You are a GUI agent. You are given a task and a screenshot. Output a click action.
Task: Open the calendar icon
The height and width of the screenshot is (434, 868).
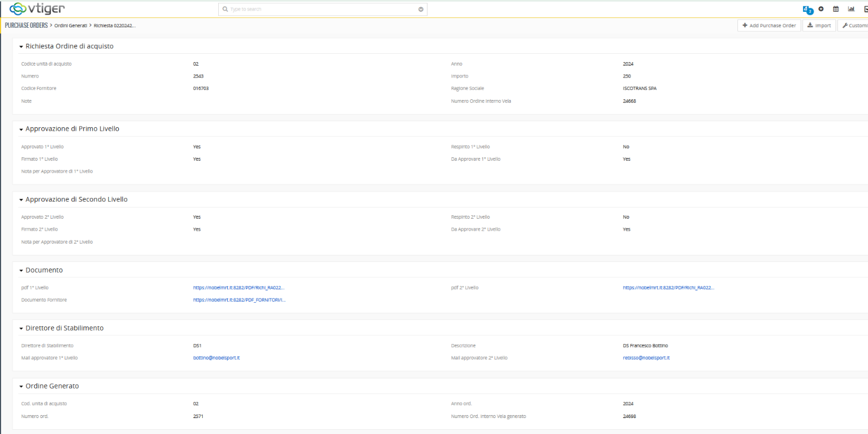836,9
